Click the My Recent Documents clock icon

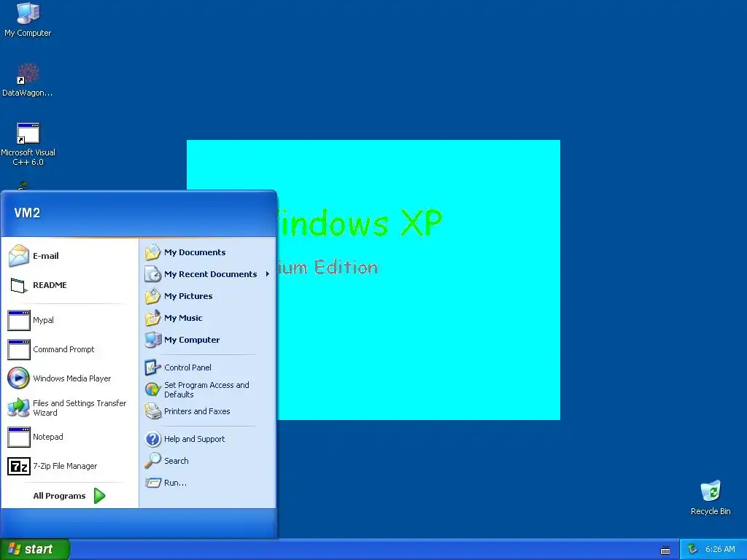[x=153, y=274]
